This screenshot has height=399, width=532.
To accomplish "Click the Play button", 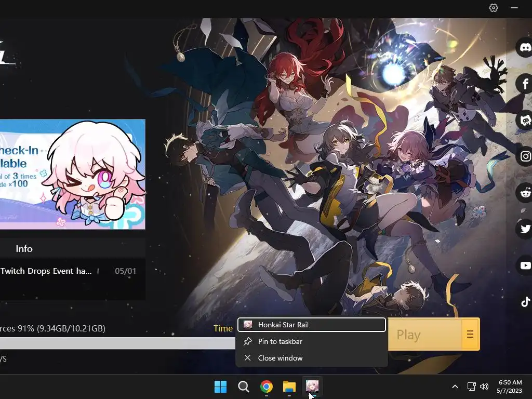I will point(425,335).
